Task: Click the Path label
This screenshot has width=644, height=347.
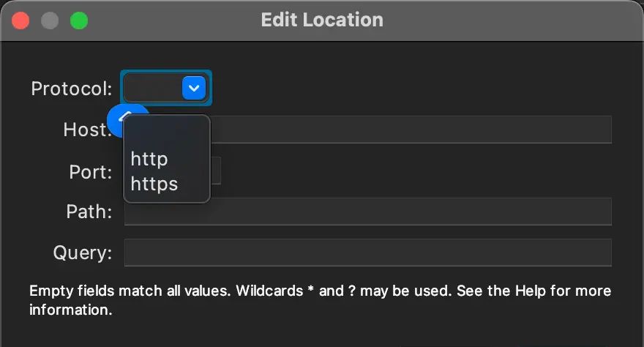Action: point(89,212)
